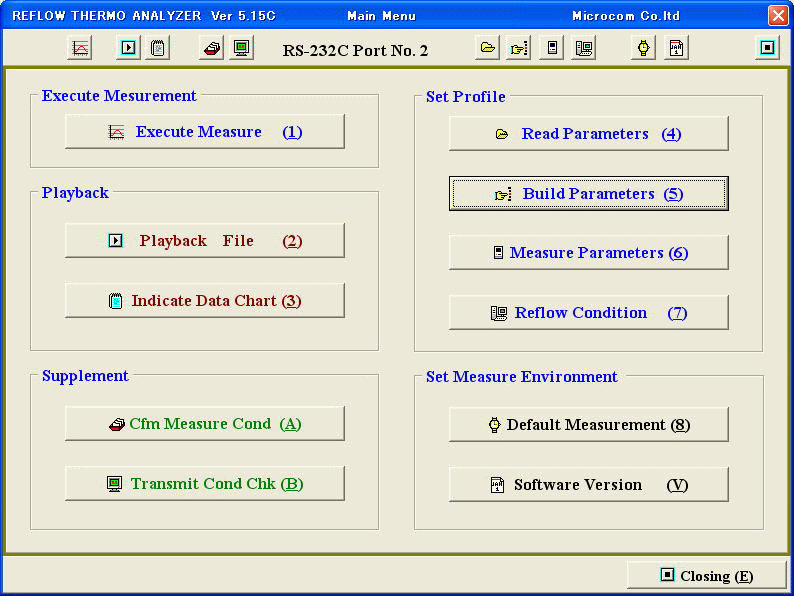
Task: Open Playback File from toolbar icon
Action: pos(129,49)
